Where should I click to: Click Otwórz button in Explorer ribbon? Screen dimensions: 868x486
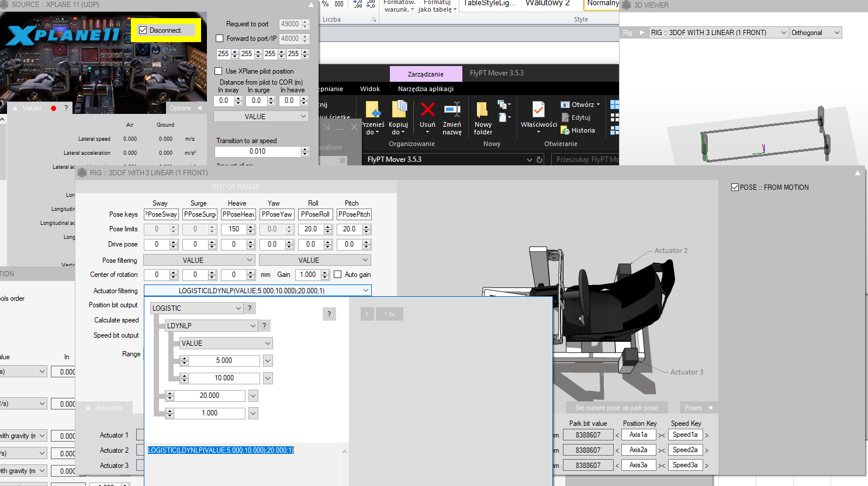[x=580, y=105]
